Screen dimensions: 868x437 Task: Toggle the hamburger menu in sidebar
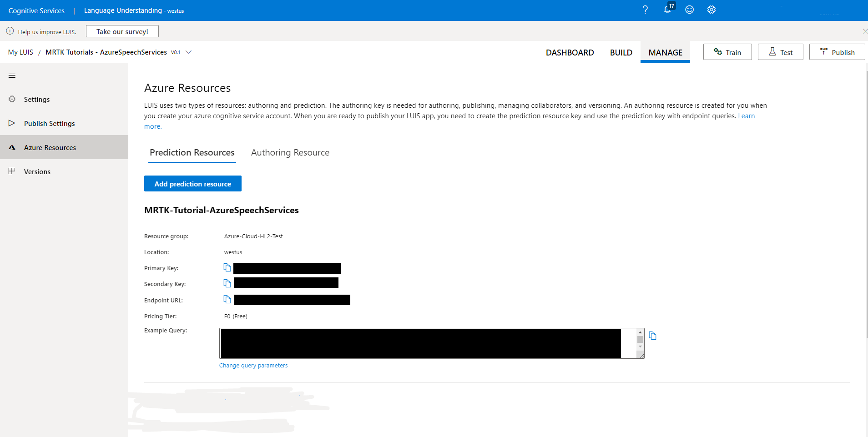[12, 75]
